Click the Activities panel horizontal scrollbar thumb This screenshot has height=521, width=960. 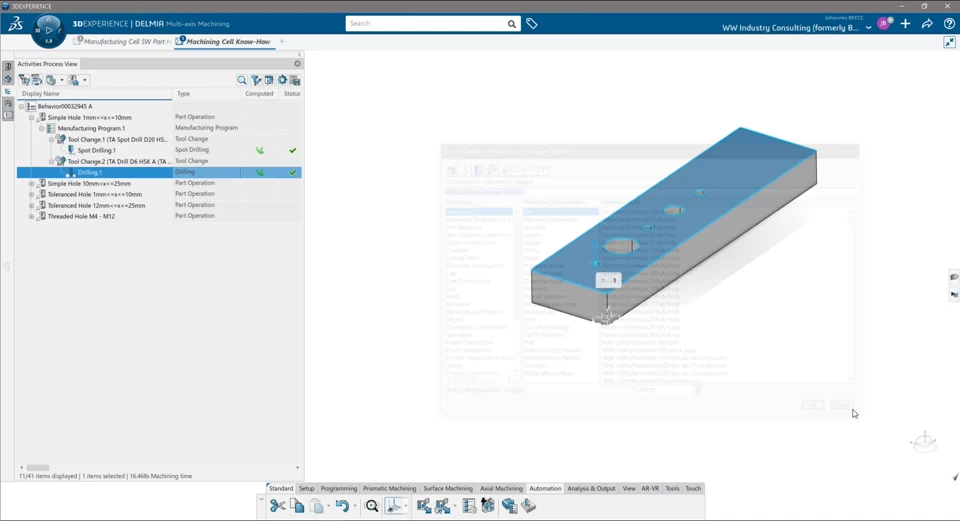[37, 468]
